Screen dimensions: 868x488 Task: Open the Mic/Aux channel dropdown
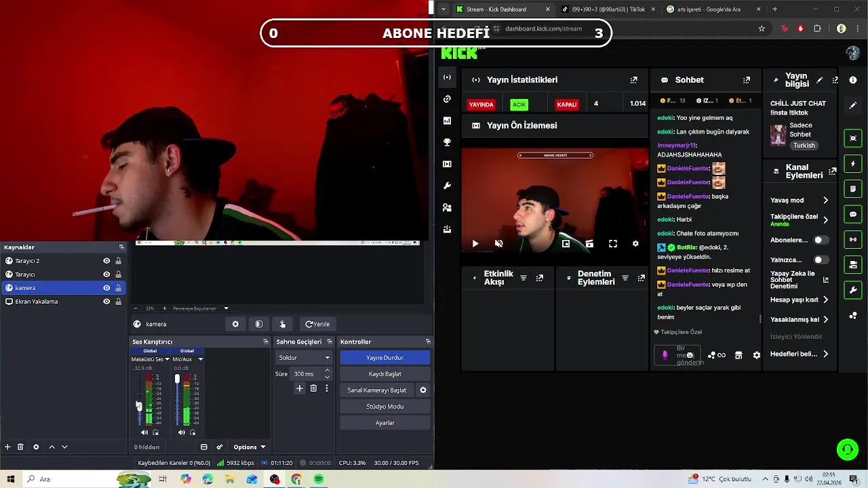200,359
